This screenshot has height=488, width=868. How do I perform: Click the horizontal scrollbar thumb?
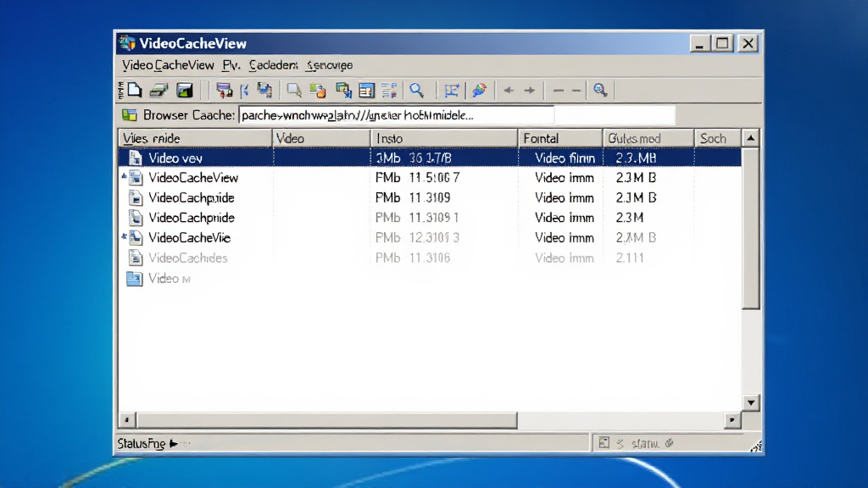point(326,420)
